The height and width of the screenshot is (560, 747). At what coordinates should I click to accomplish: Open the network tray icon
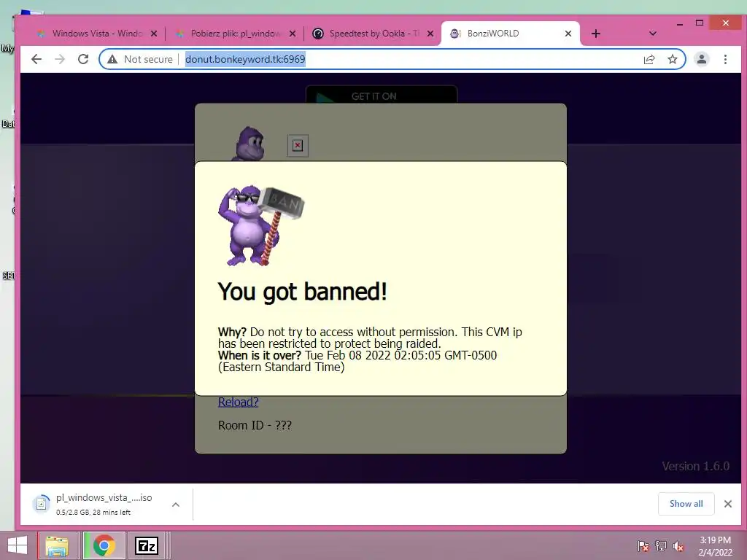tap(661, 545)
